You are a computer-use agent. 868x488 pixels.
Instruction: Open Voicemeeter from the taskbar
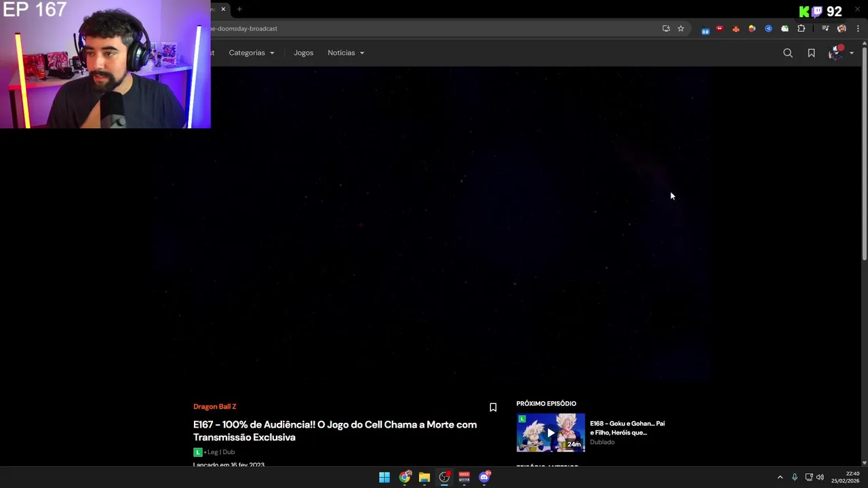click(464, 477)
